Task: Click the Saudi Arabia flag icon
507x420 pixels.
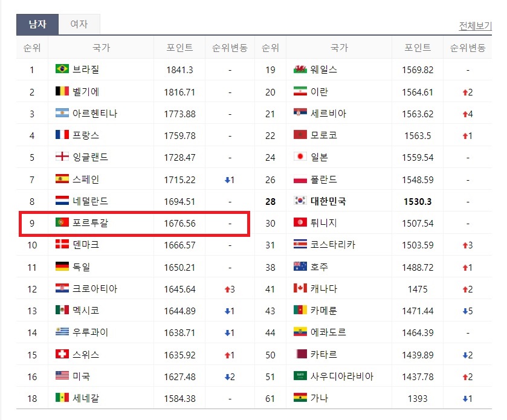Action: [300, 375]
